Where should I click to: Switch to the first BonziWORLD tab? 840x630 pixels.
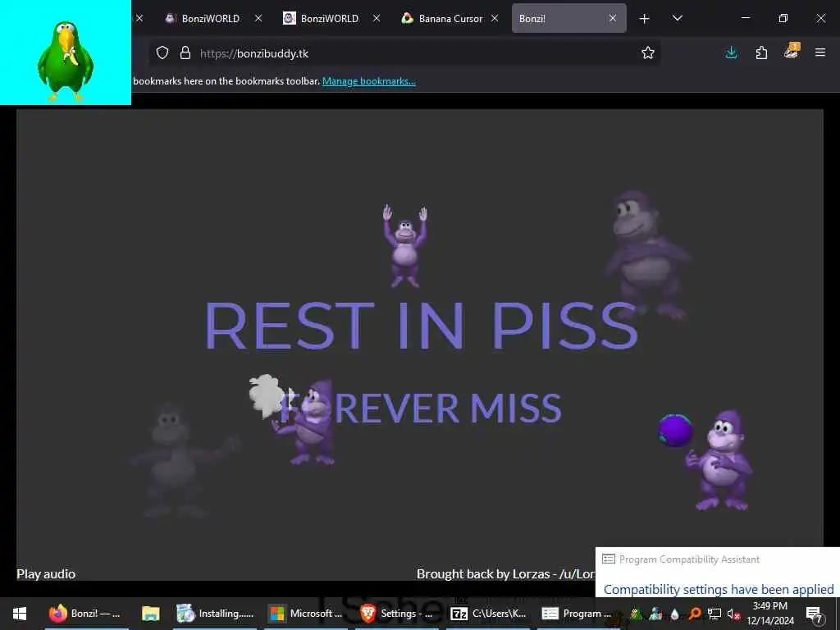[203, 18]
